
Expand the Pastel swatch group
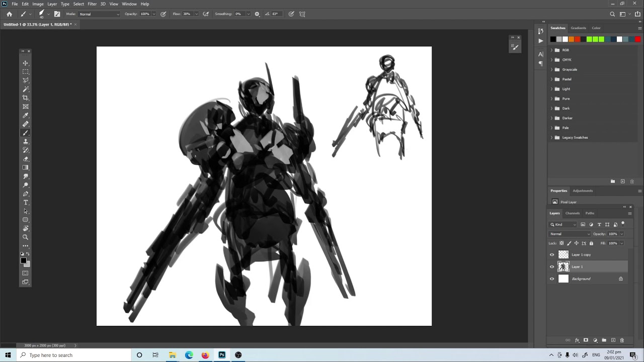551,79
